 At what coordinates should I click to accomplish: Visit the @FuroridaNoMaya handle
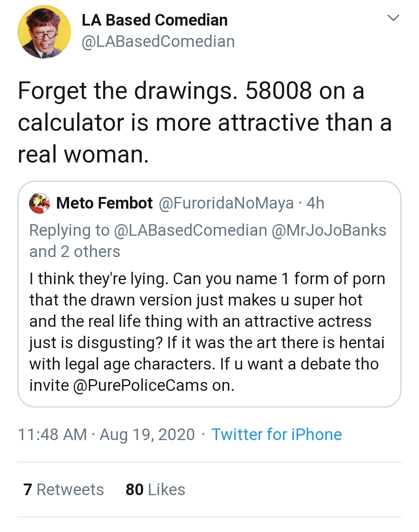pos(226,203)
